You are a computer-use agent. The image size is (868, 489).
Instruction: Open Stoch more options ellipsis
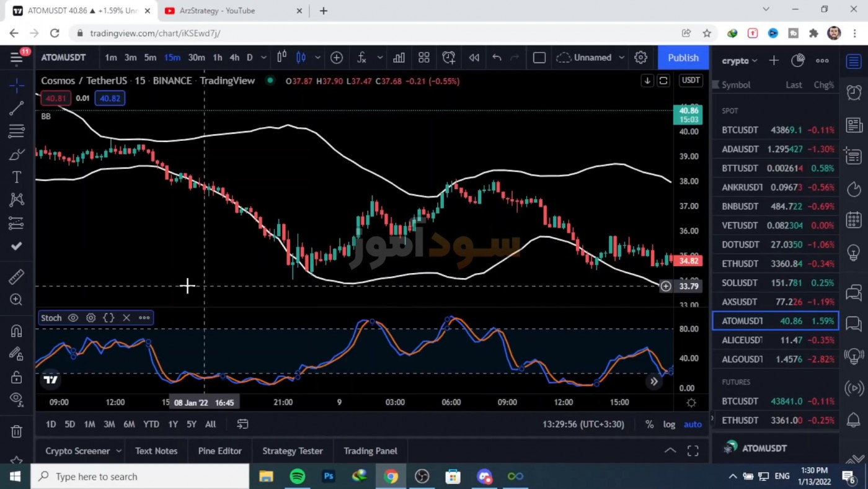144,318
